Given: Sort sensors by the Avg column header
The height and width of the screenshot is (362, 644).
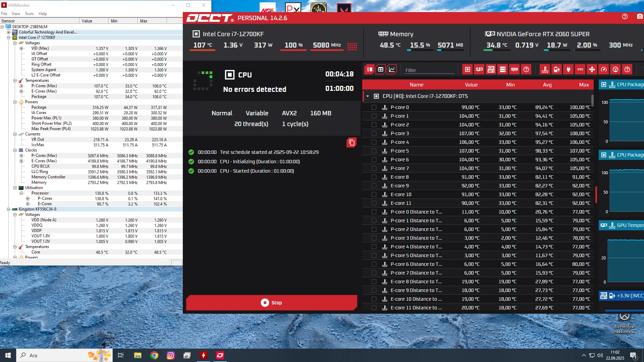Looking at the screenshot, I should pyautogui.click(x=547, y=85).
